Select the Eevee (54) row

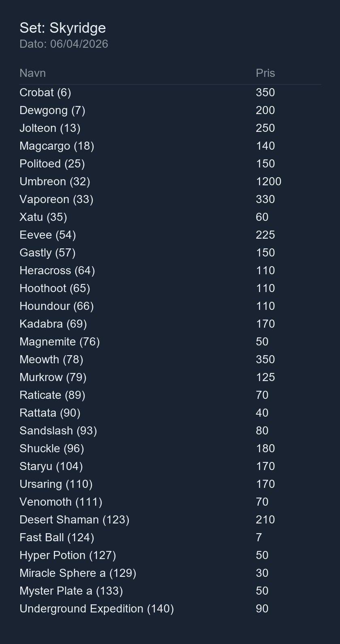pos(170,235)
